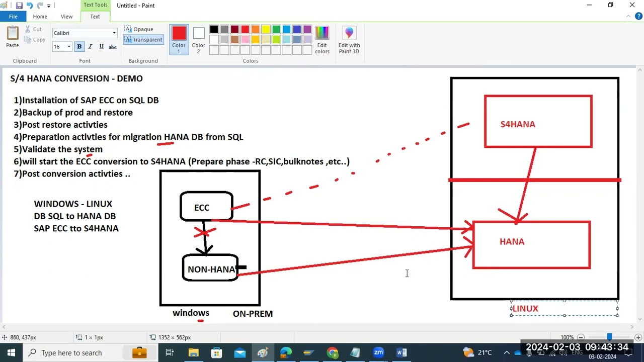Open Microsoft Word from taskbar
The image size is (644, 362).
(x=401, y=352)
